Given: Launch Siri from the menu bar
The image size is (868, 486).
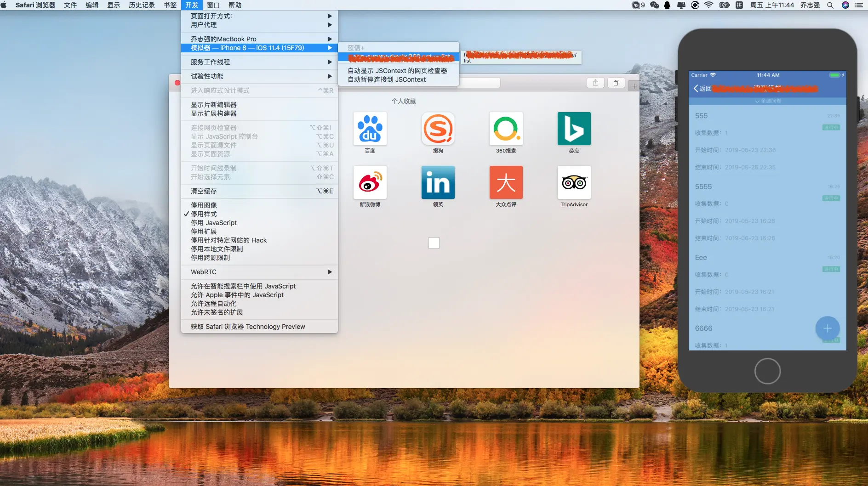Looking at the screenshot, I should (x=845, y=5).
